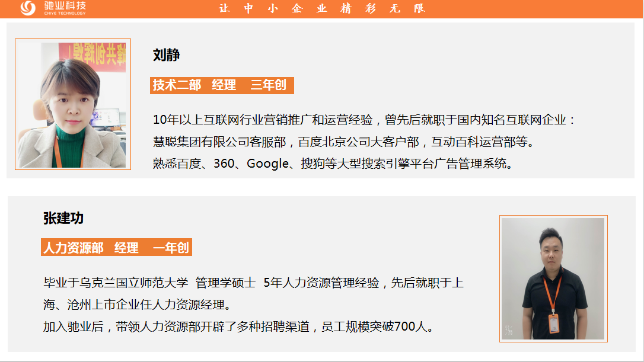
Task: Click the line starting 加入驰业后
Action: pos(238,326)
